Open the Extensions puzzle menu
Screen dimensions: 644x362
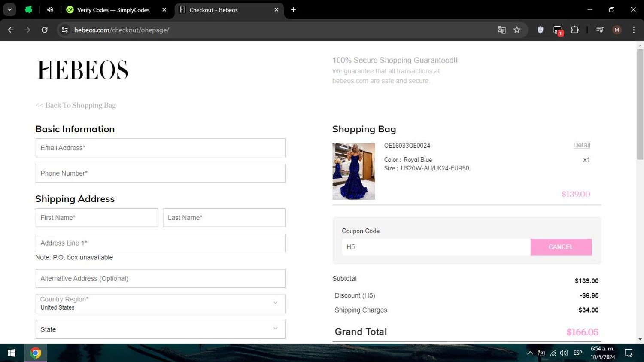[574, 30]
